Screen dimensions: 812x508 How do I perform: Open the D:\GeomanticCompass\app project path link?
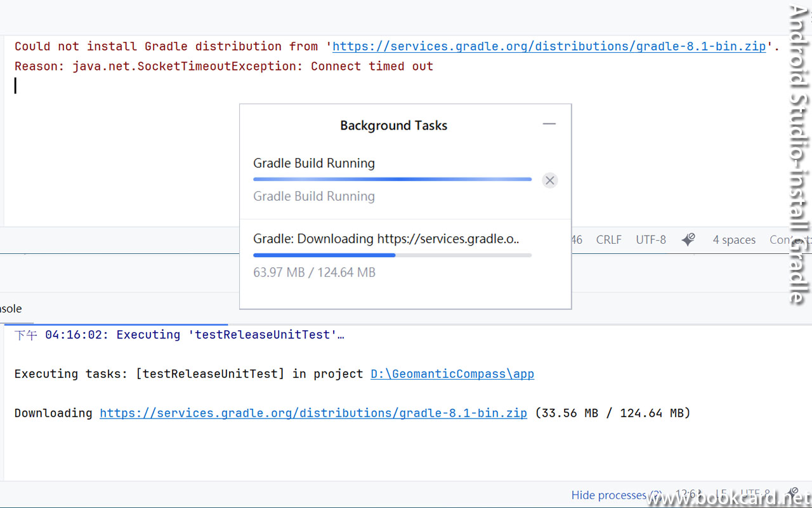click(x=452, y=374)
